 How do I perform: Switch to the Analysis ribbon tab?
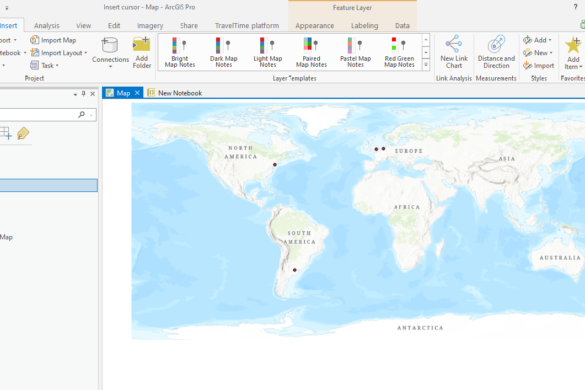point(47,26)
